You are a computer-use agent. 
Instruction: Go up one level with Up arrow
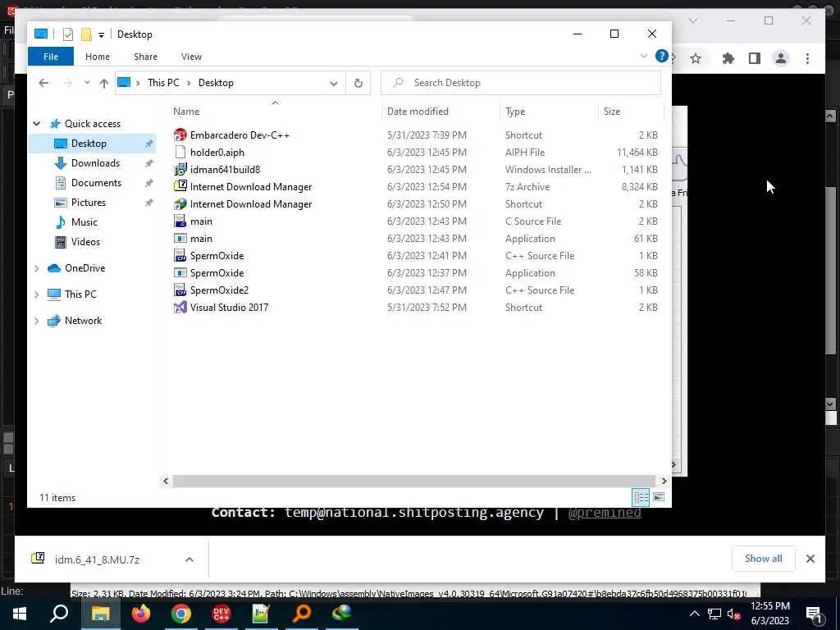coord(104,83)
